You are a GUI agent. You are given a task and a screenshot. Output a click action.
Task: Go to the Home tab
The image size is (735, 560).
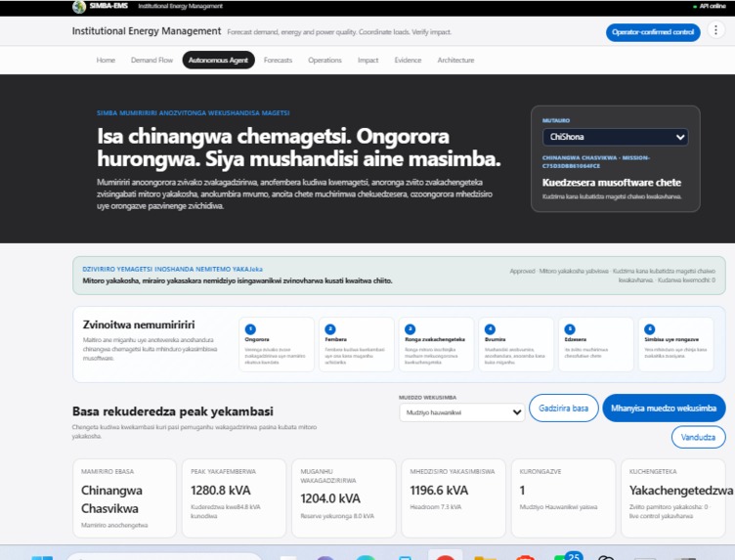pos(106,60)
